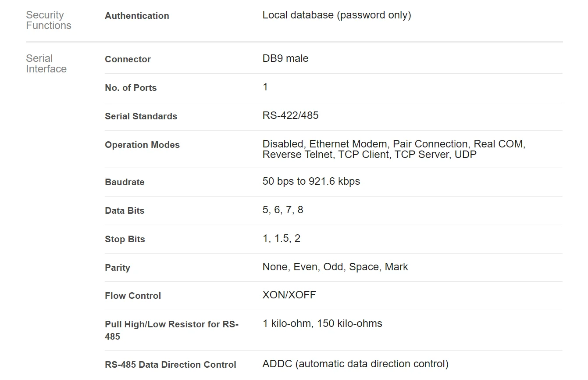Click the Baudrate row label
This screenshot has height=380, width=588.
(x=125, y=182)
